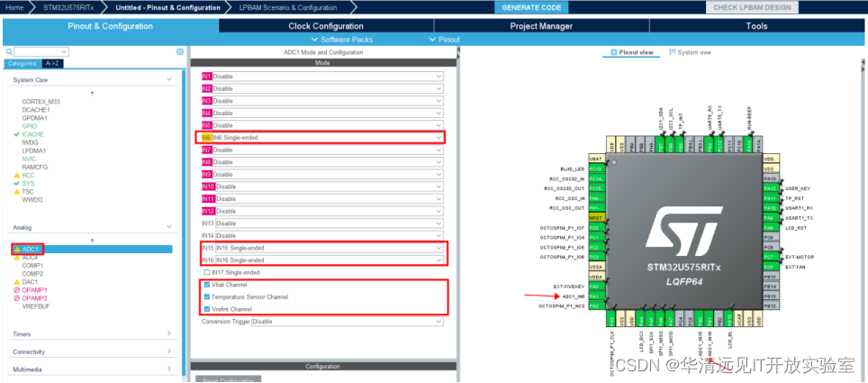Select GPIO under System Core

(x=29, y=126)
